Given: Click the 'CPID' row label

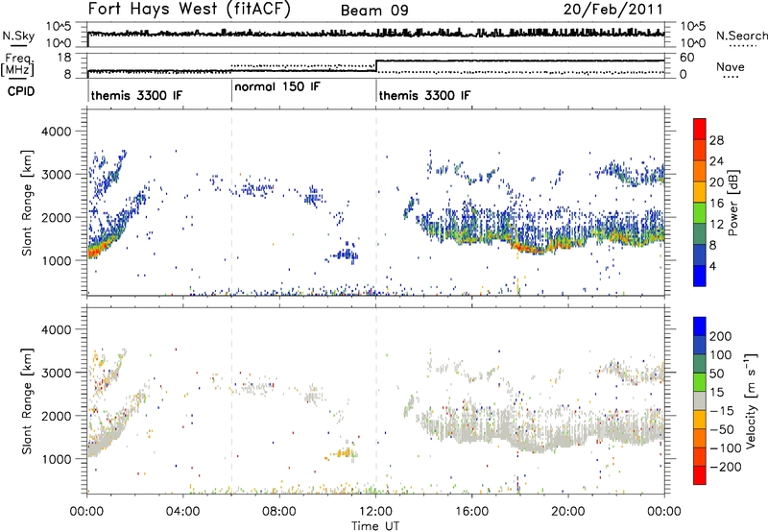Looking at the screenshot, I should (x=21, y=91).
